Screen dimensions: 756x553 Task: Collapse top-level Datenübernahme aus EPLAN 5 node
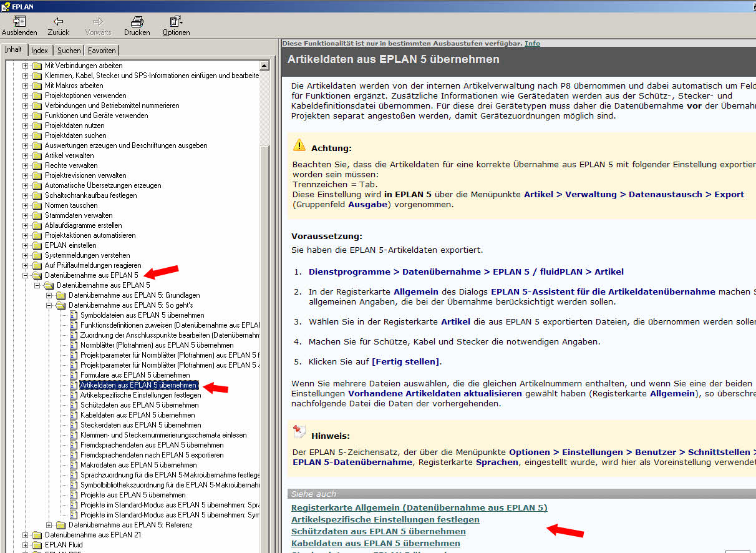coord(26,275)
